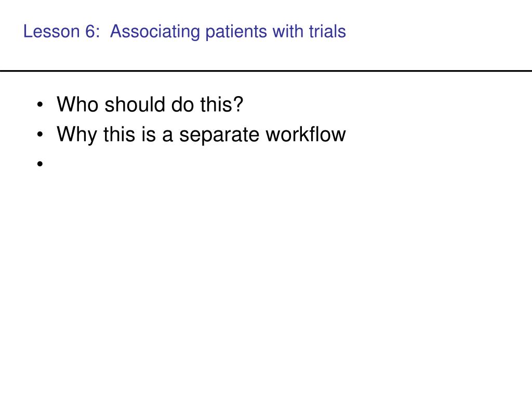Click the bullet dot before 'Why this is'
This screenshot has height=399, width=532.
[x=40, y=135]
